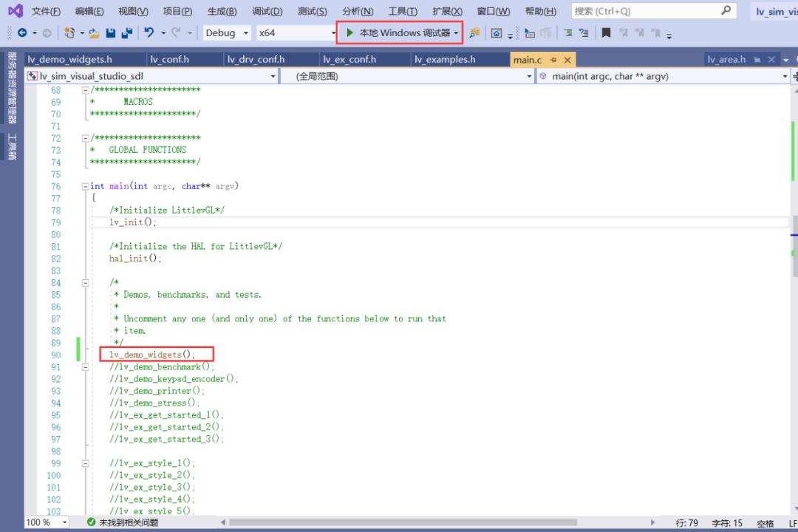Viewport: 798px width, 532px height.
Task: Open the 调试(D) menu
Action: pos(267,11)
